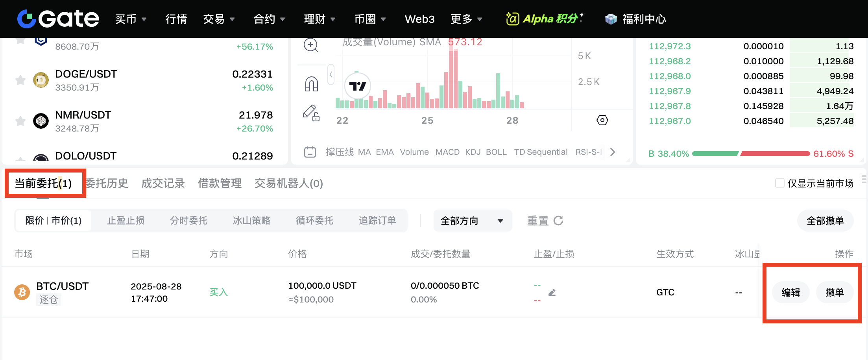868x360 pixels.
Task: Click the Gate logo
Action: click(x=58, y=19)
